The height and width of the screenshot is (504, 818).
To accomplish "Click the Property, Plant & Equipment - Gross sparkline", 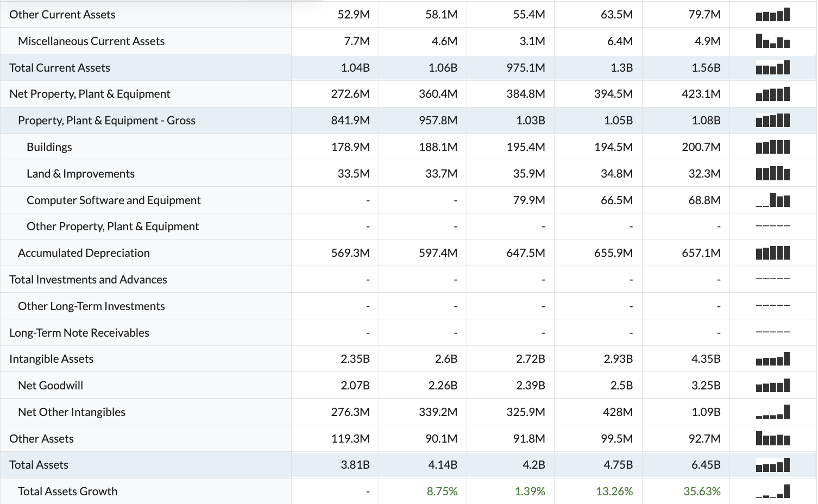I will [x=773, y=121].
